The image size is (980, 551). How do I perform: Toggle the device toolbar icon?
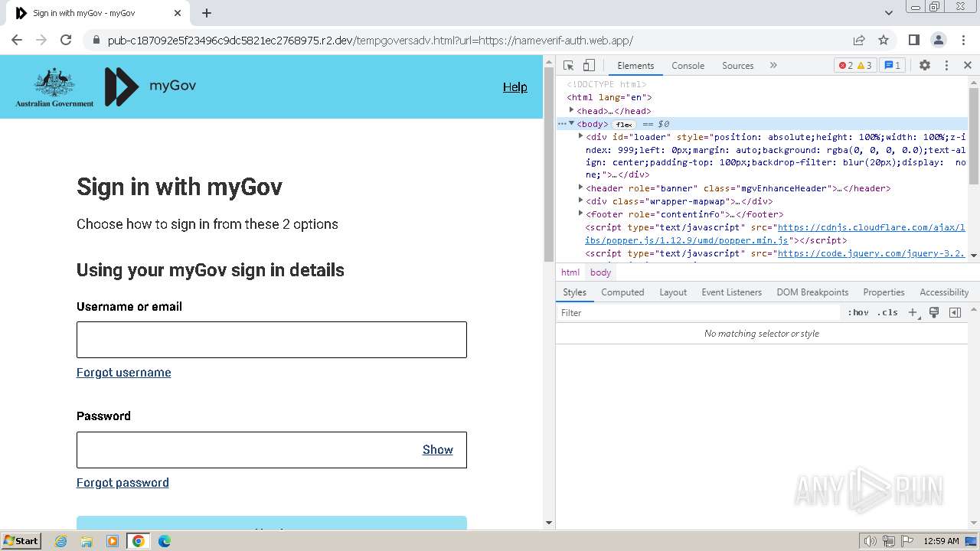pyautogui.click(x=589, y=65)
